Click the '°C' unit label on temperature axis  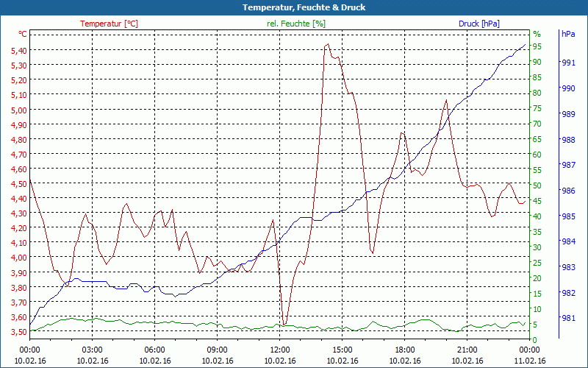pyautogui.click(x=23, y=34)
